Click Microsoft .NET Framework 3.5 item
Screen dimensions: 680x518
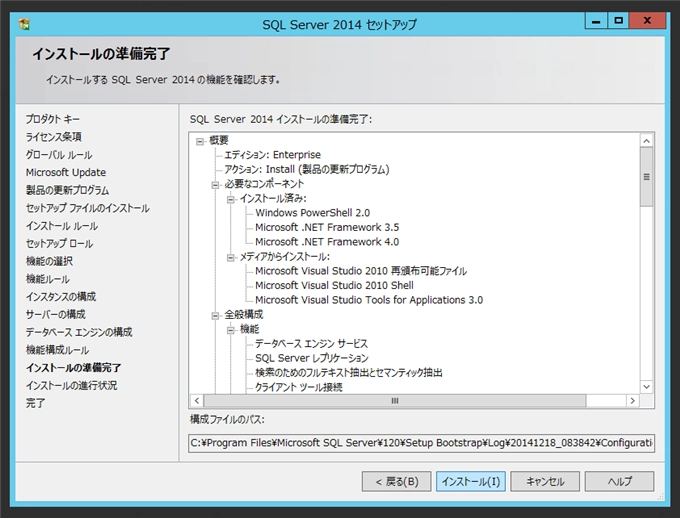pos(327,227)
